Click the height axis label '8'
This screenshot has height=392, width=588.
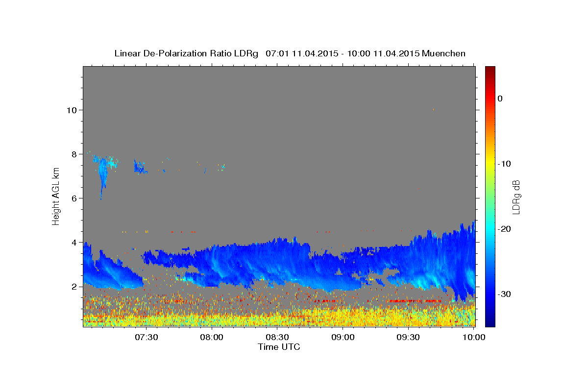74,154
